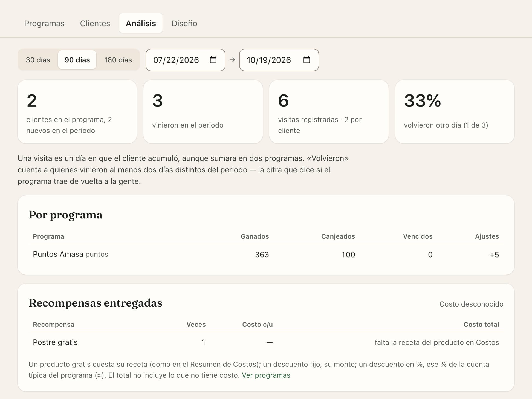Click the Recompensa column header
Screen dimensions: 532x399
pyautogui.click(x=54, y=325)
